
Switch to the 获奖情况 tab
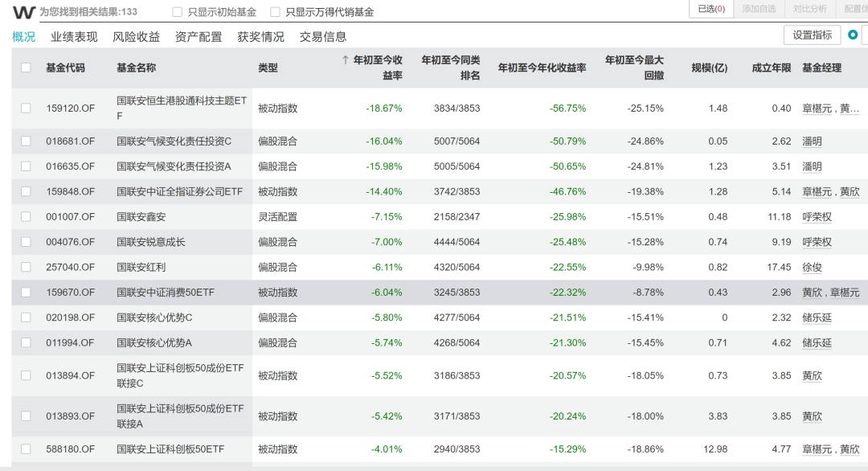(260, 36)
